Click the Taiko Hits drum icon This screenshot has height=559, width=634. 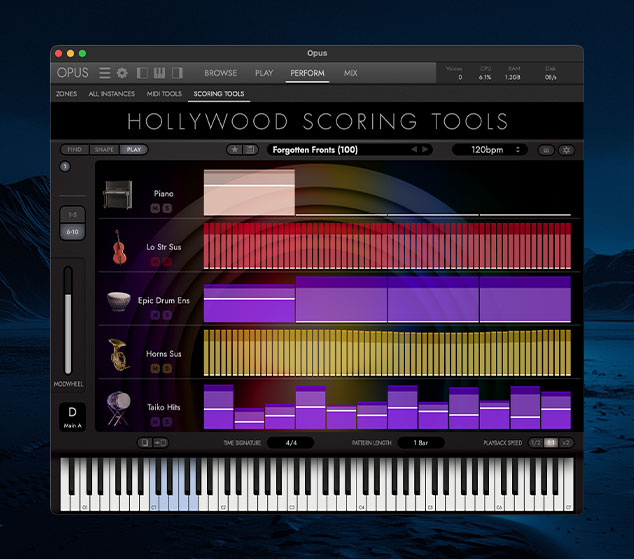pos(118,408)
